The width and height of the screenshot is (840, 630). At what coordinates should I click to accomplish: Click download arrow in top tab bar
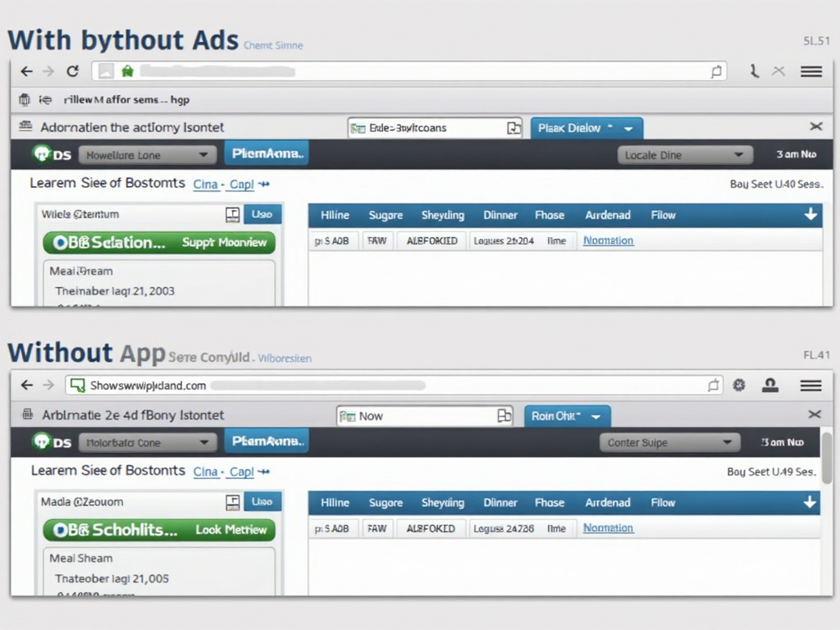[810, 214]
